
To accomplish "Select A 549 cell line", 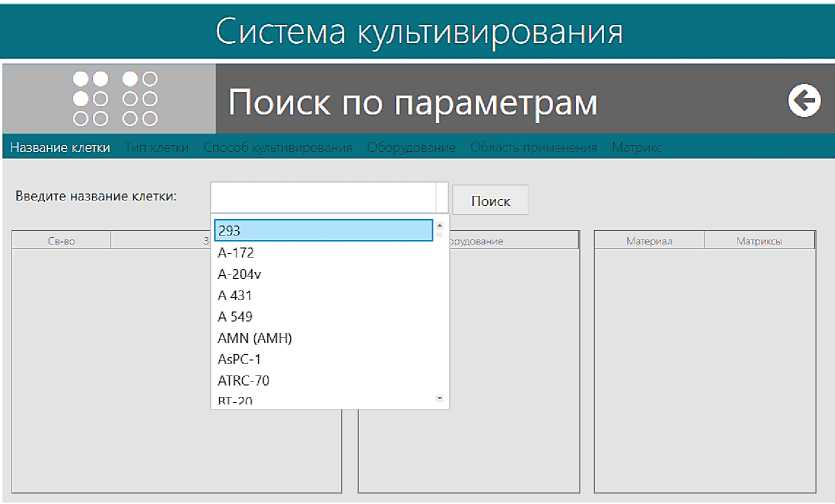I will 324,316.
